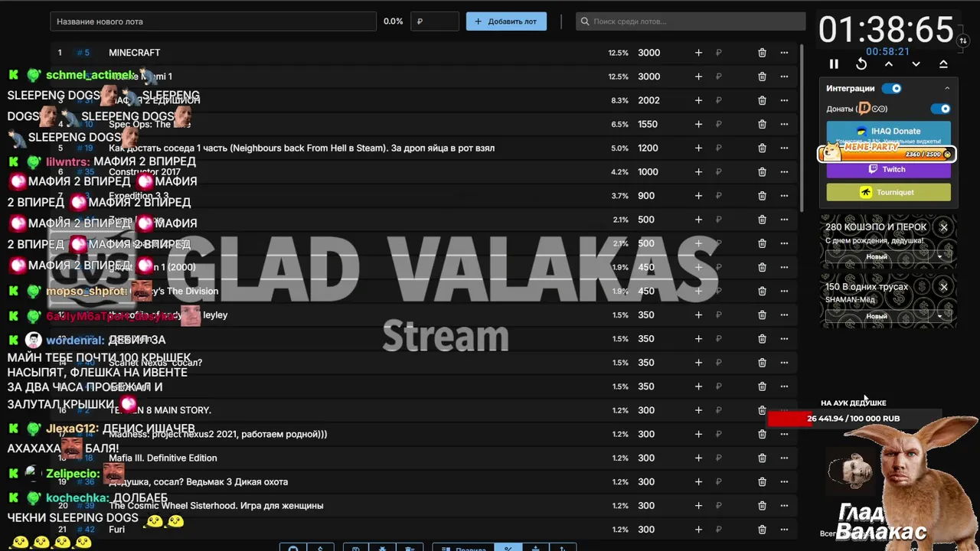Add amount to Mafia III Definitive Edition lot

click(698, 458)
